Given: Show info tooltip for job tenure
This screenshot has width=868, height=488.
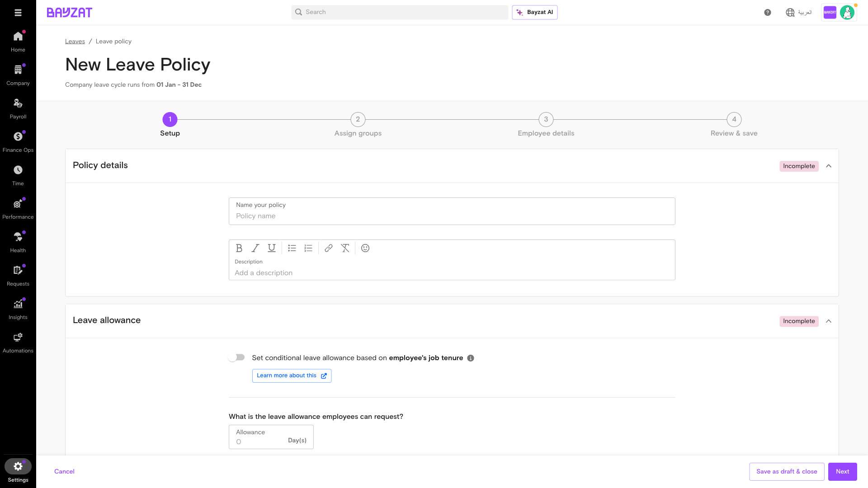Looking at the screenshot, I should click(x=471, y=358).
